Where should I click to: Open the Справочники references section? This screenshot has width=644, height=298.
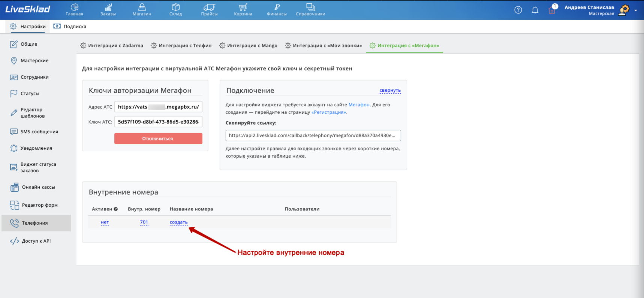click(x=310, y=10)
